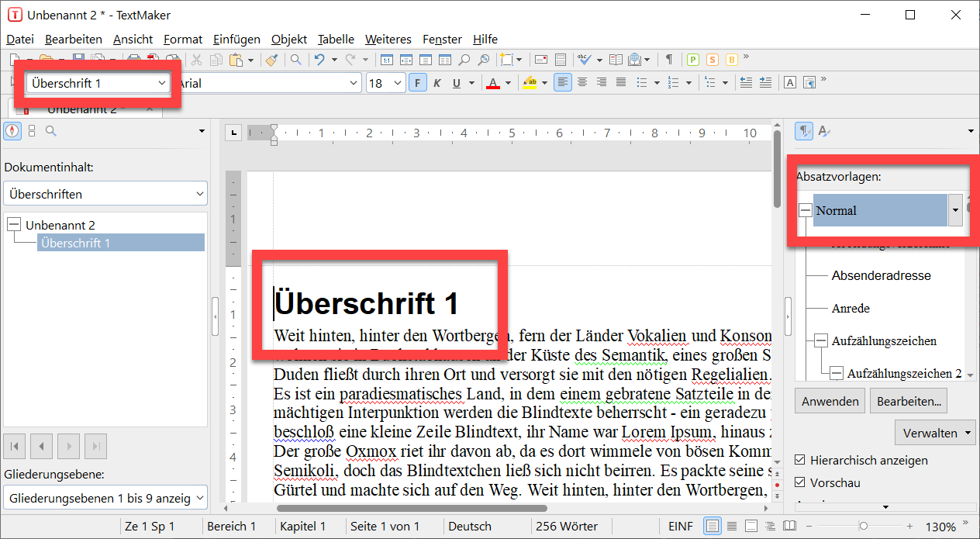Screen dimensions: 980x539
Task: Open the Gliederungsebenen 1 bis 9 dropdown
Action: (x=105, y=497)
